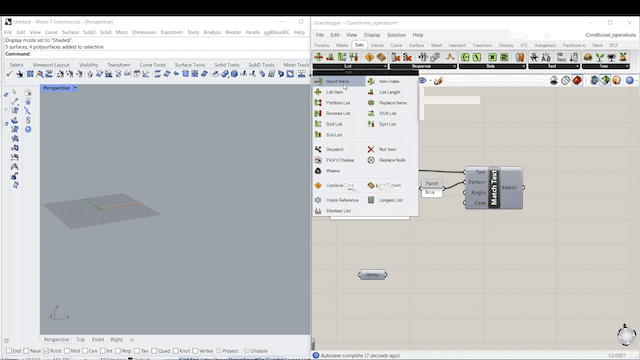The image size is (640, 360).
Task: Open Rhino Analyze menu
Action: click(x=212, y=32)
